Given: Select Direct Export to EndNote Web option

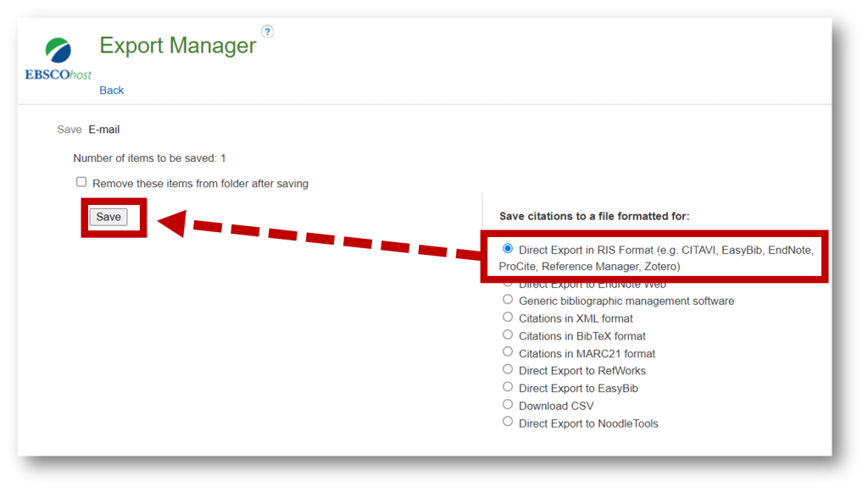Looking at the screenshot, I should pos(508,285).
